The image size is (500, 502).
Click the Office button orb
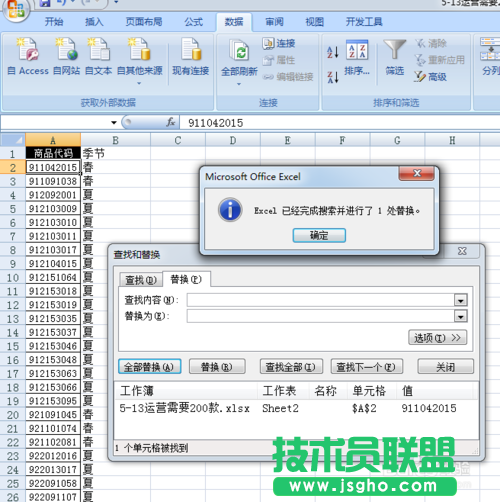point(16,9)
